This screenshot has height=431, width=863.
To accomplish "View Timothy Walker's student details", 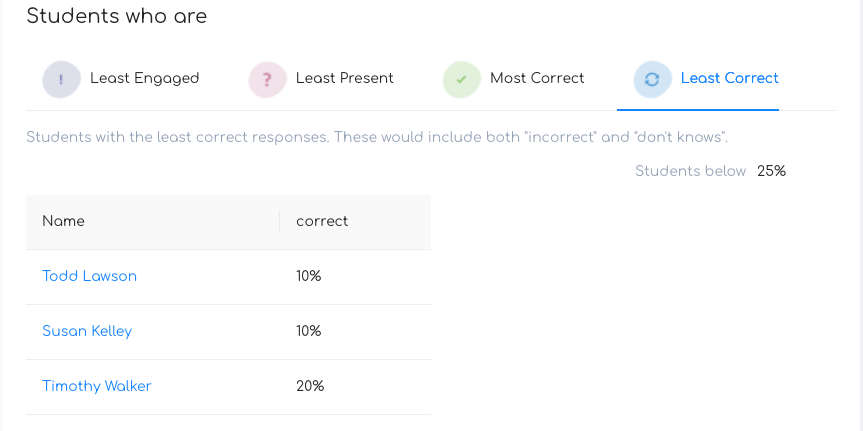I will [x=96, y=386].
